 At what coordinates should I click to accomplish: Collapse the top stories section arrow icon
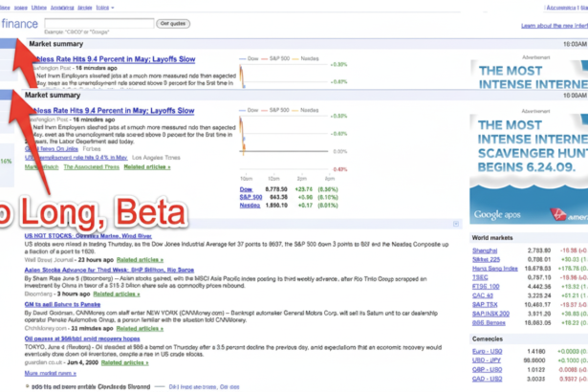point(456,224)
